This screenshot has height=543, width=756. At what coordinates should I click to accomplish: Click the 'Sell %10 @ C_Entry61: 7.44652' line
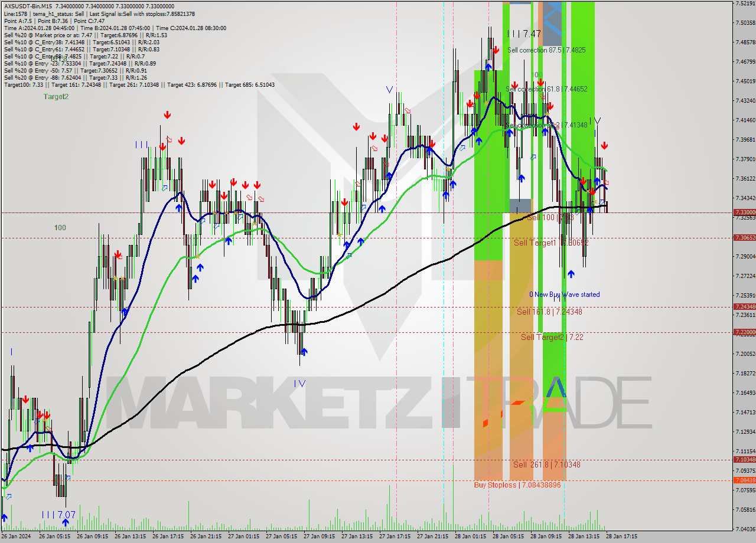82,49
